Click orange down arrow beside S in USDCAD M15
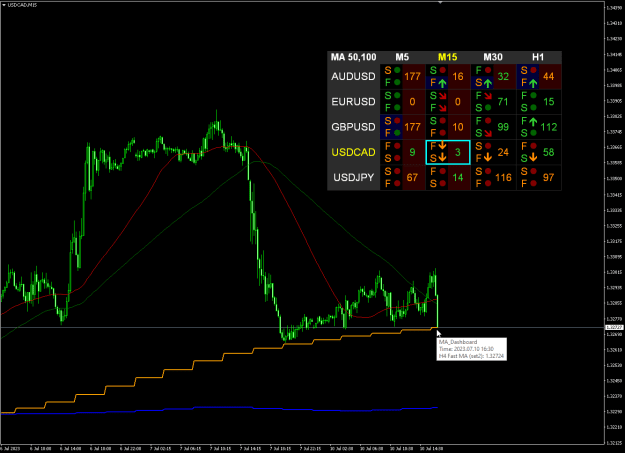 click(x=442, y=158)
